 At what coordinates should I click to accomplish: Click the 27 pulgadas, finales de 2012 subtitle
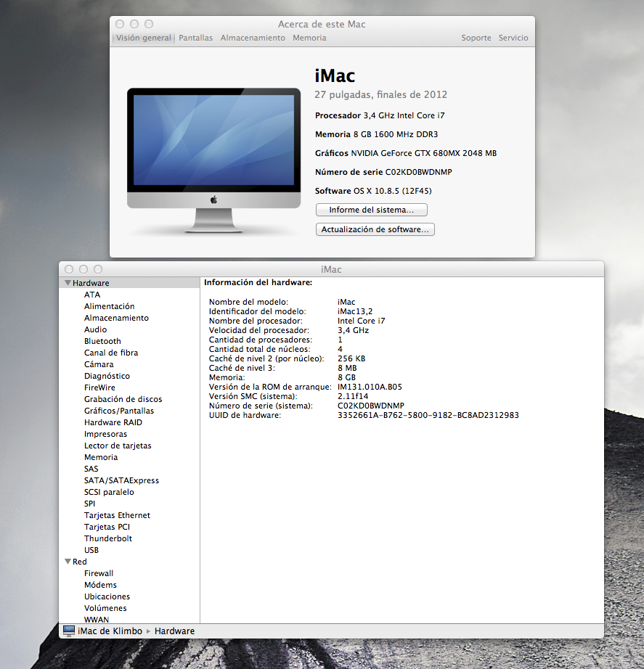[381, 95]
